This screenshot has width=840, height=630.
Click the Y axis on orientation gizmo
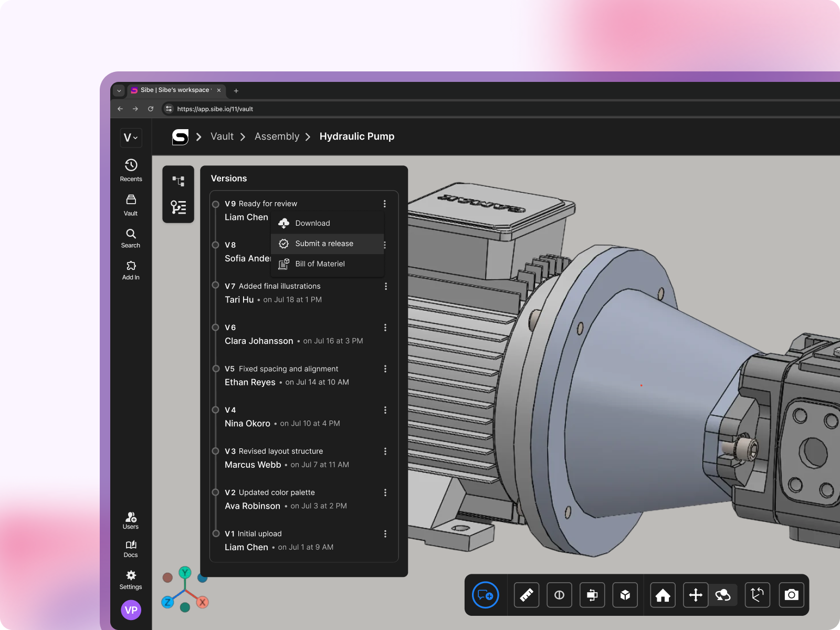pos(185,573)
